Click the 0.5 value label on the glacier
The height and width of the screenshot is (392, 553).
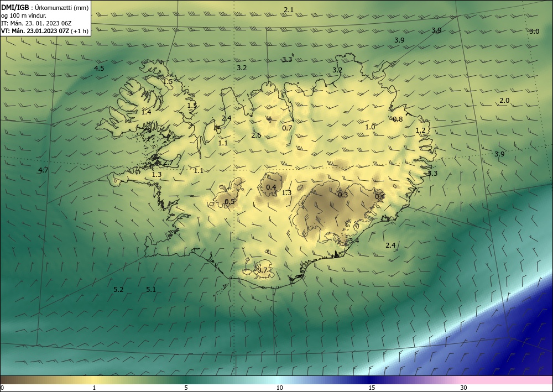[x=229, y=202]
